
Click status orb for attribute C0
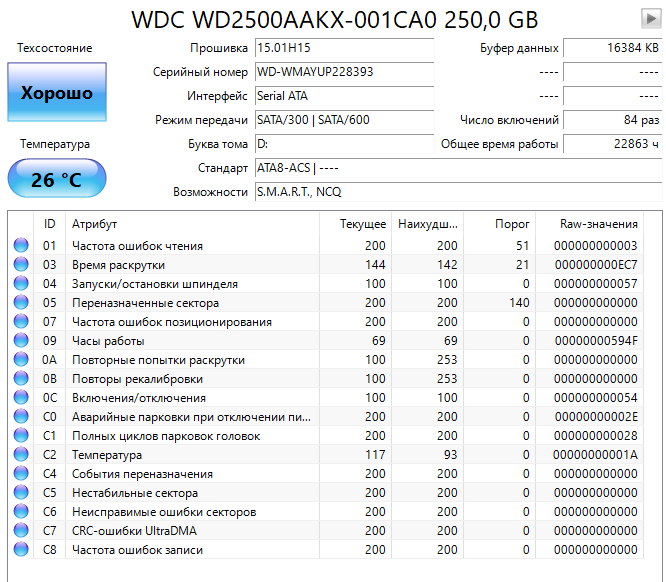(21, 416)
